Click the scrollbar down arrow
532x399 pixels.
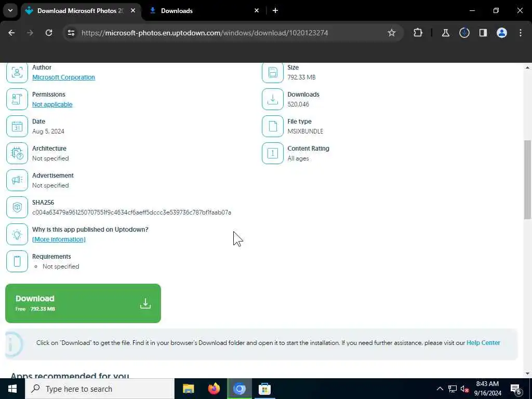pos(527,374)
